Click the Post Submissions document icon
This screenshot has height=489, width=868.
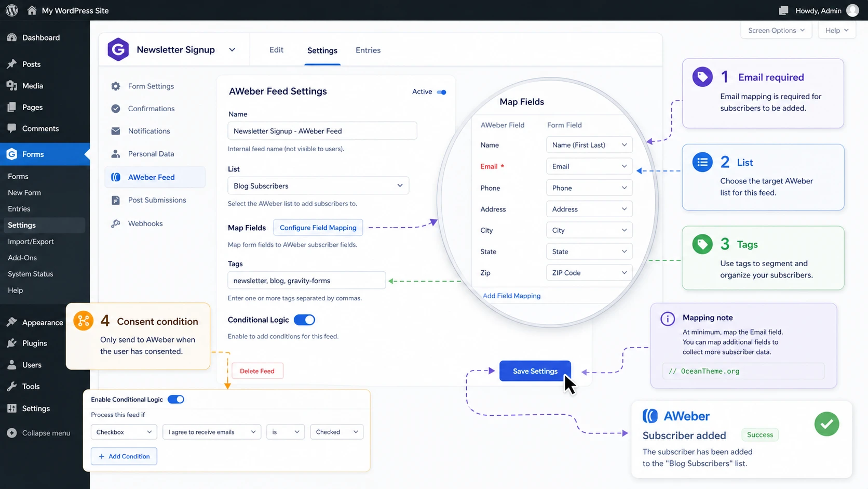click(x=116, y=200)
